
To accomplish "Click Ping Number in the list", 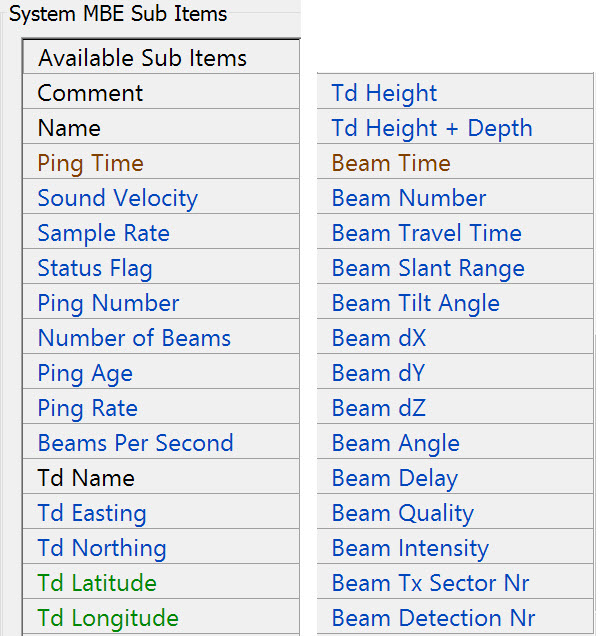I will pyautogui.click(x=109, y=303).
